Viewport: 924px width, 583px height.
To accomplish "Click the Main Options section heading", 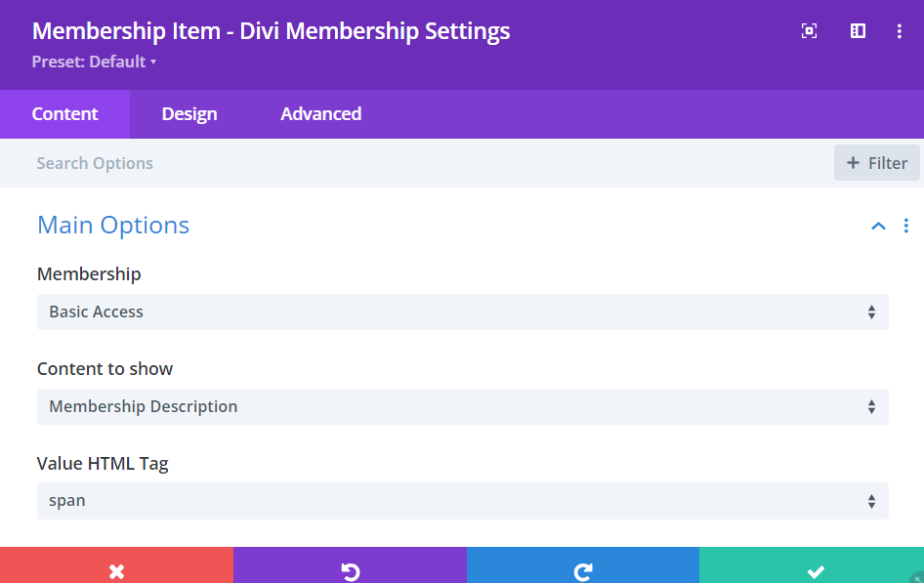I will [x=113, y=226].
